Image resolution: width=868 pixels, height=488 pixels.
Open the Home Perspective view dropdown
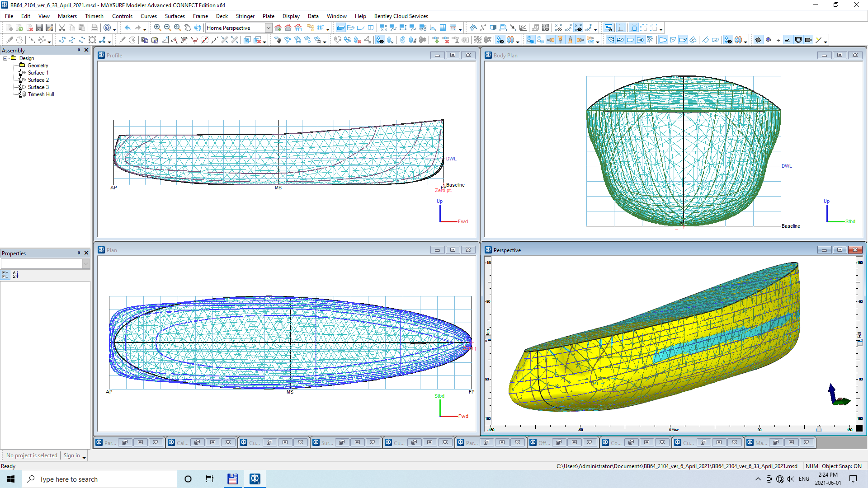tap(268, 28)
